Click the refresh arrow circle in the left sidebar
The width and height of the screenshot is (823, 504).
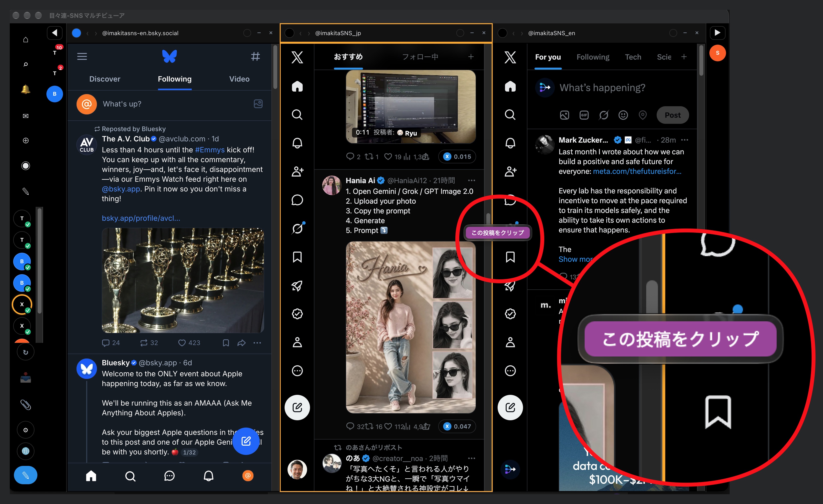[26, 352]
